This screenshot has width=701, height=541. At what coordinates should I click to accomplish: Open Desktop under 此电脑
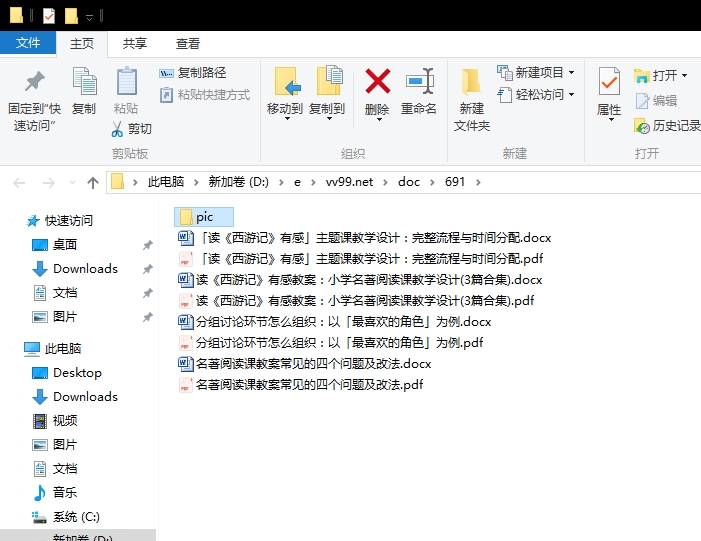point(67,373)
